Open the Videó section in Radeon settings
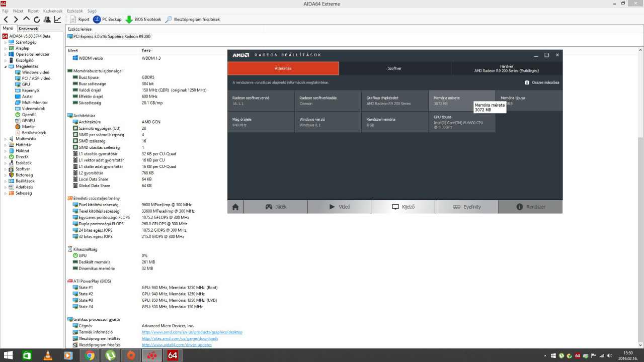Image resolution: width=644 pixels, height=362 pixels. coord(339,207)
